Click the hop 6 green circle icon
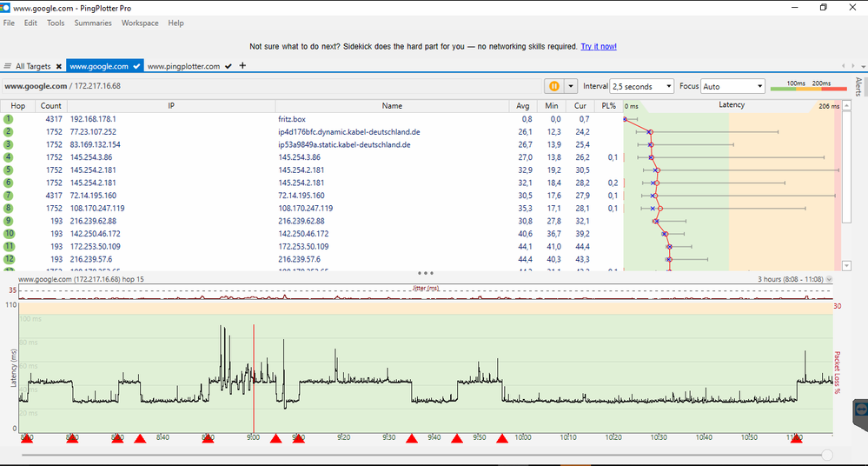Image resolution: width=868 pixels, height=466 pixels. tap(9, 183)
